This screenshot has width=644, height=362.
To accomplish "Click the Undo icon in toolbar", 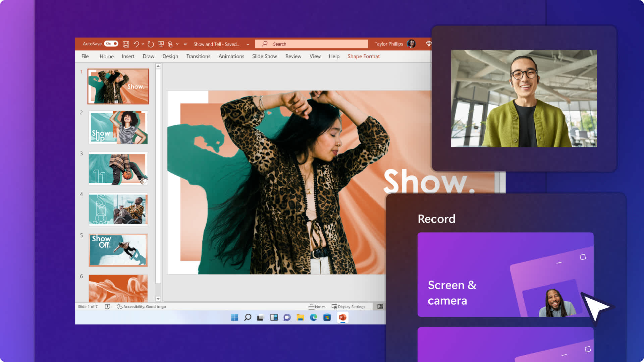I will point(136,43).
